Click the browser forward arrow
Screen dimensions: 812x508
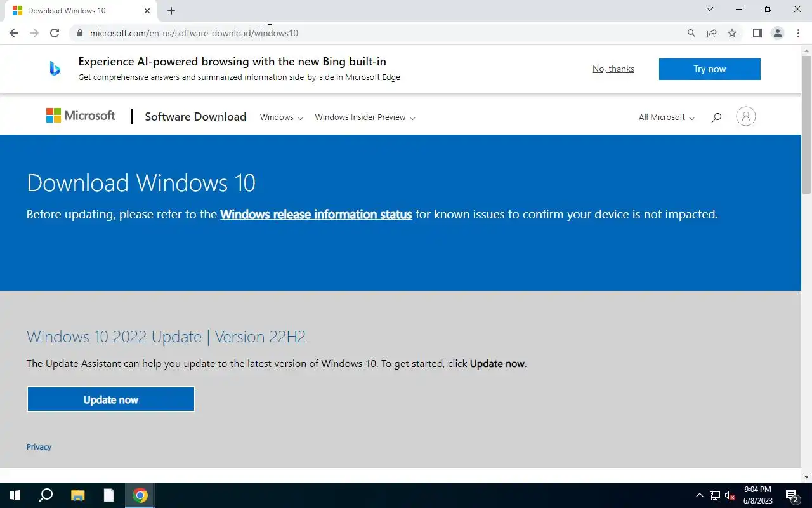(34, 33)
